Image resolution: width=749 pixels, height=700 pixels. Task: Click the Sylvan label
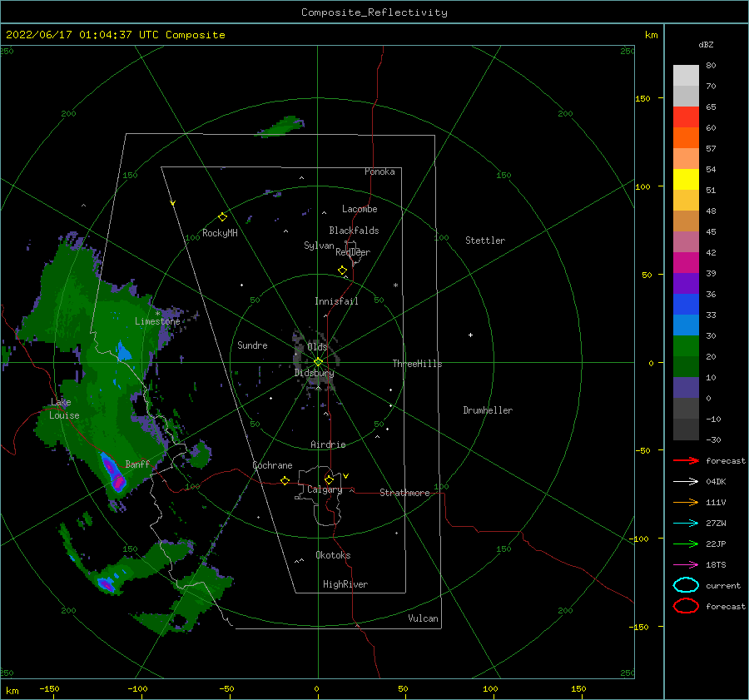point(319,246)
